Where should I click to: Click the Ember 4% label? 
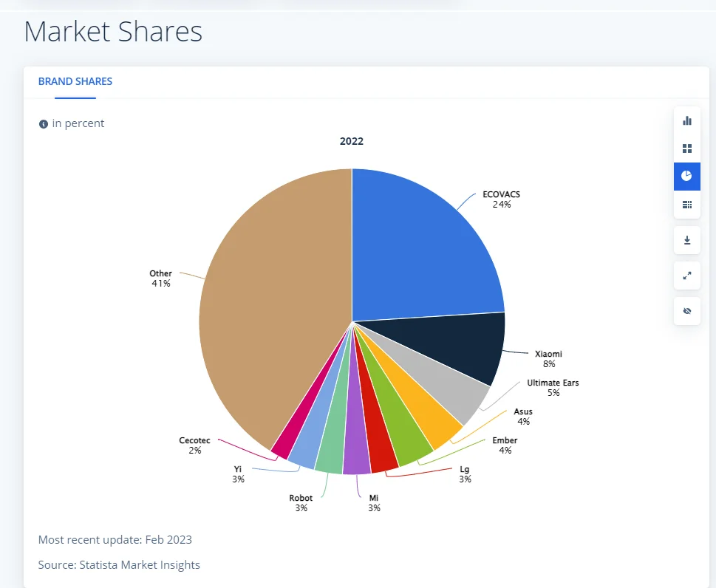pyautogui.click(x=505, y=445)
